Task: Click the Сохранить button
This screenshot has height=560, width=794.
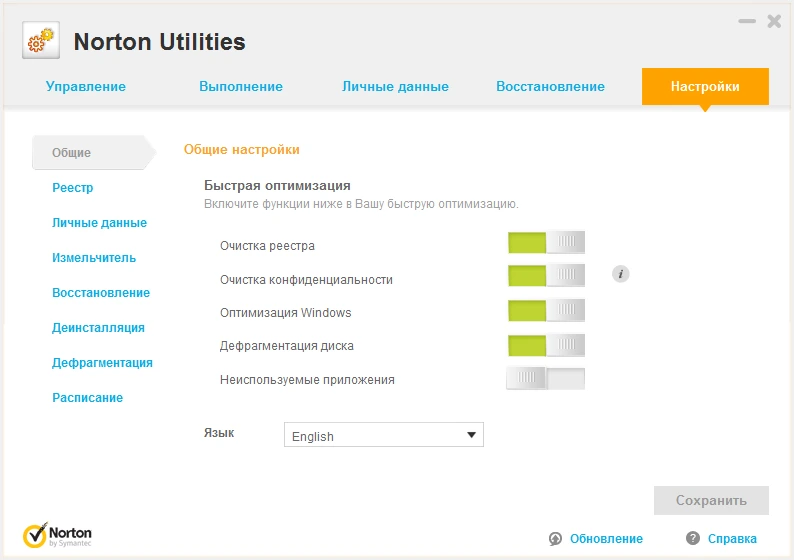Action: 711,500
